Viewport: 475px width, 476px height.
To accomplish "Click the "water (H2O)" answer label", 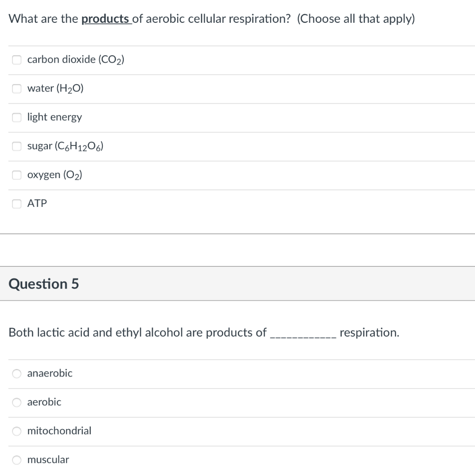I will click(55, 88).
